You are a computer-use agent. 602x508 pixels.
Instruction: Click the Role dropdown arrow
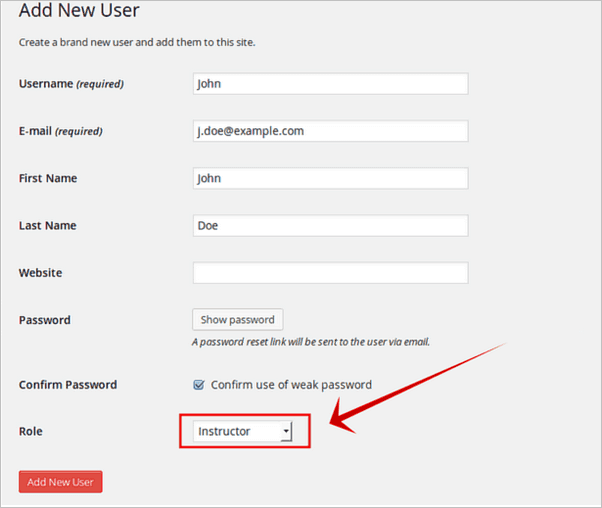(286, 431)
